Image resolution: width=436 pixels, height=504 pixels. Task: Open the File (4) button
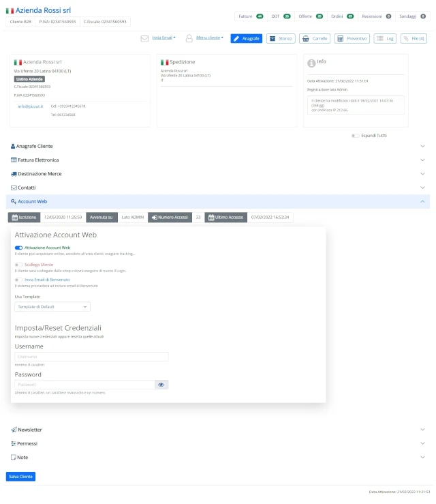(x=414, y=39)
